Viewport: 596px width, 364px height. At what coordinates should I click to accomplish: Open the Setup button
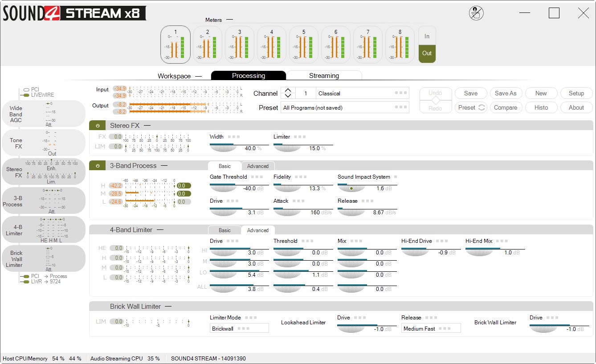tap(576, 93)
